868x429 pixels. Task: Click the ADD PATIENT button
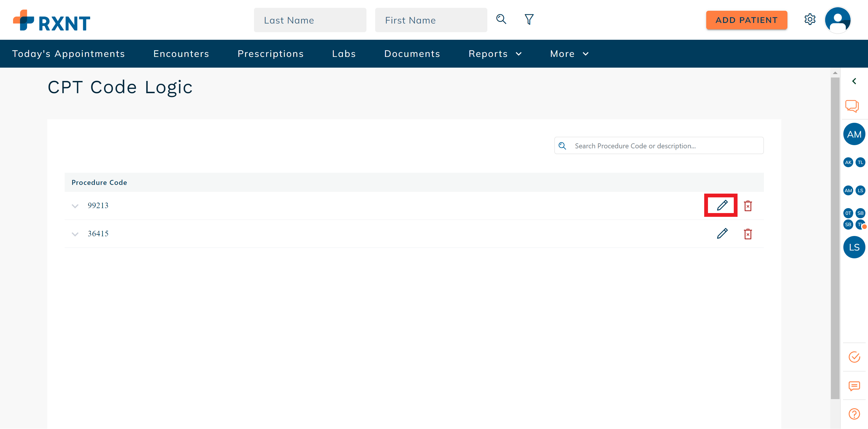[x=746, y=20]
